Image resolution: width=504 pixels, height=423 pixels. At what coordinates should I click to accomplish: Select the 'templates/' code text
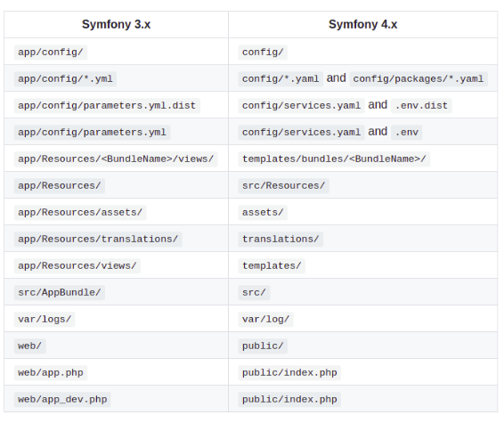[272, 265]
